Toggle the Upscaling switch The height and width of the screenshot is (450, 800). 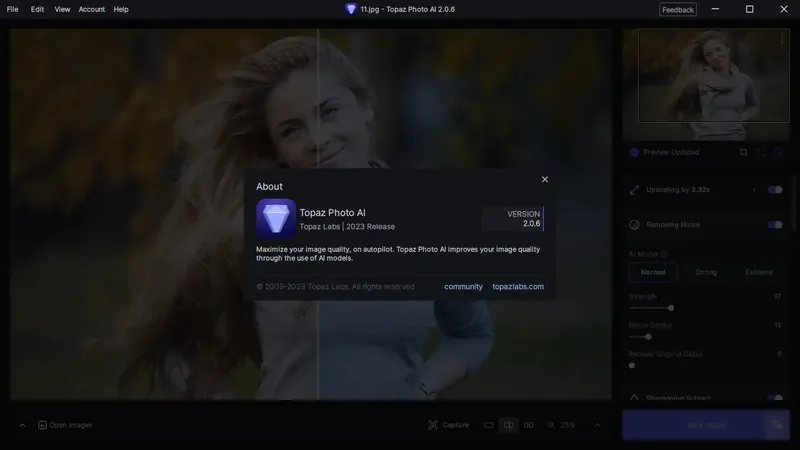(x=775, y=190)
